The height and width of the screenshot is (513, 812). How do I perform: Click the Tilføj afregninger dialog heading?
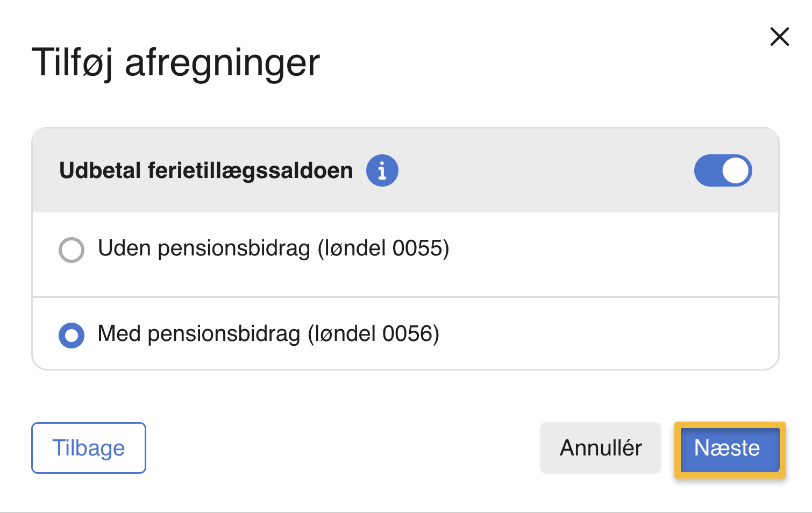[x=176, y=62]
